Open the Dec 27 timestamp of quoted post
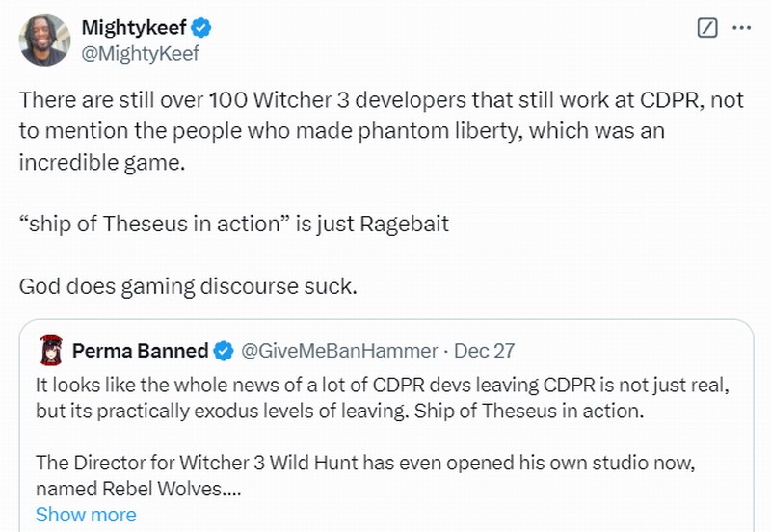The height and width of the screenshot is (532, 771). pyautogui.click(x=484, y=351)
